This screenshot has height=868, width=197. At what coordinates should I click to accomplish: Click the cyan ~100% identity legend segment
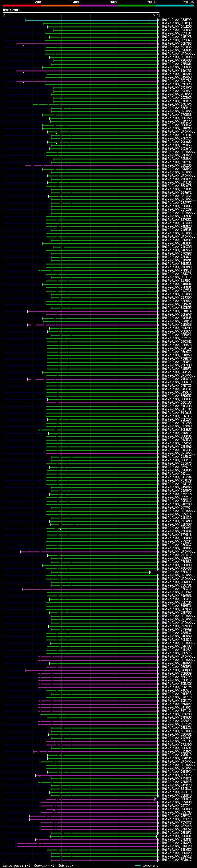(175, 6)
